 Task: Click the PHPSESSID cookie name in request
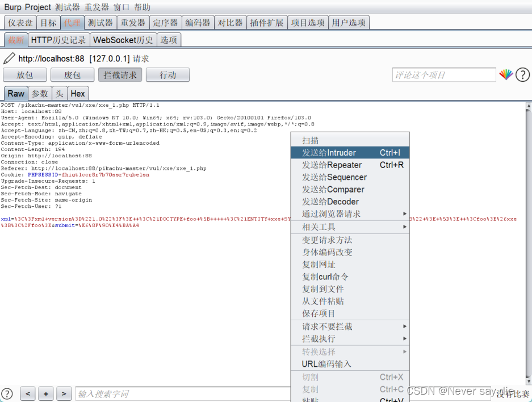(x=43, y=175)
